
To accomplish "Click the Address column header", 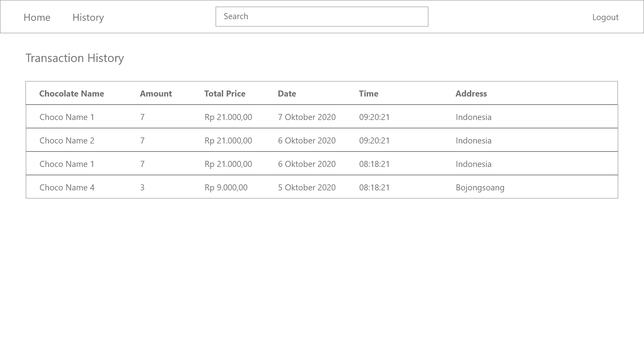I will click(471, 94).
